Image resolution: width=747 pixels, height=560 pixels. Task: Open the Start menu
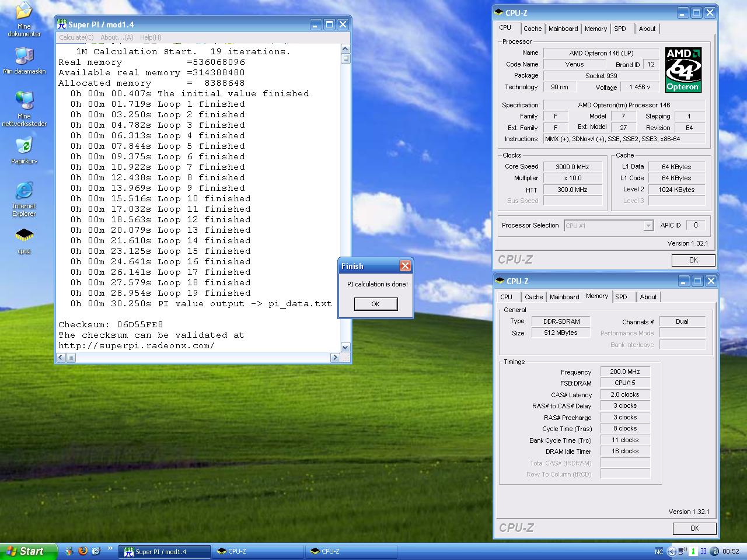[x=29, y=551]
